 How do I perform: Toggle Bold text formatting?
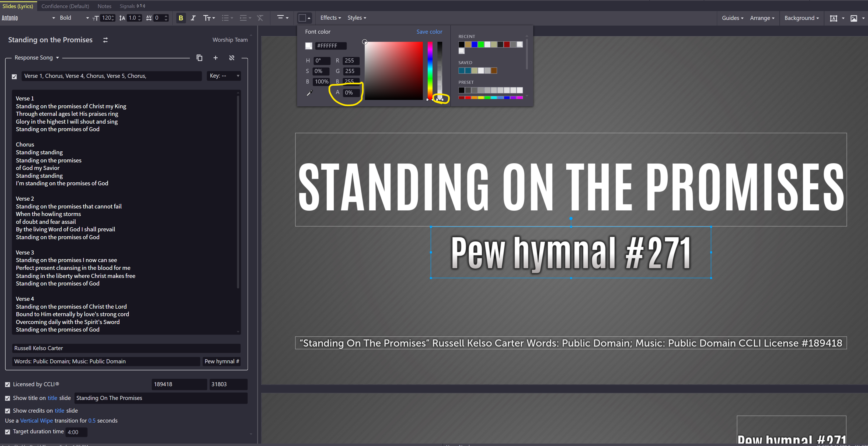click(x=181, y=18)
